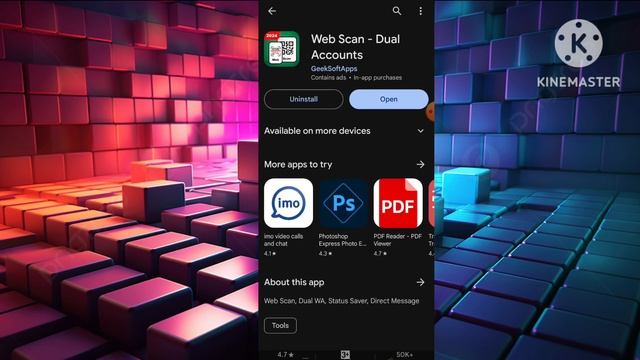
Task: Open imo video calls and chat title
Action: (283, 240)
